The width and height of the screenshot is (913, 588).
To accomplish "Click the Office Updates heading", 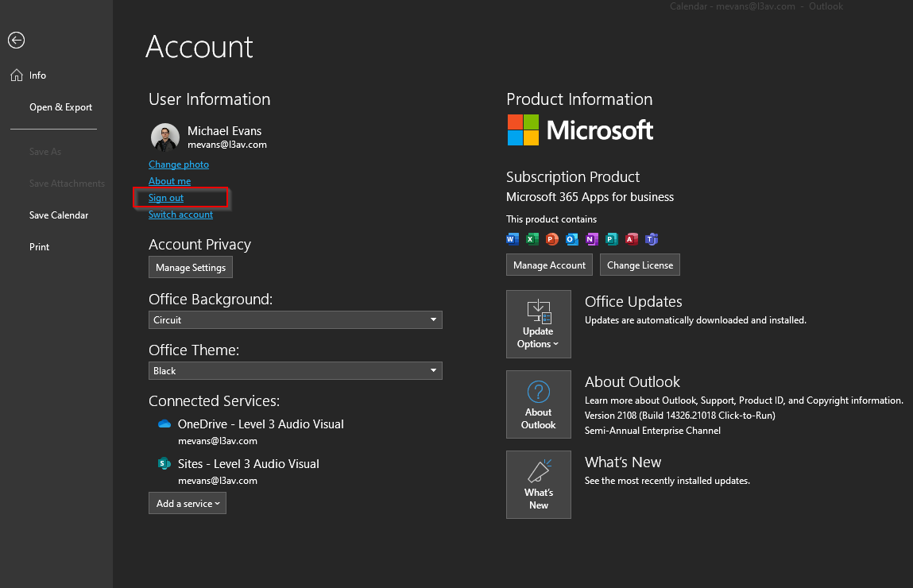I will [633, 302].
